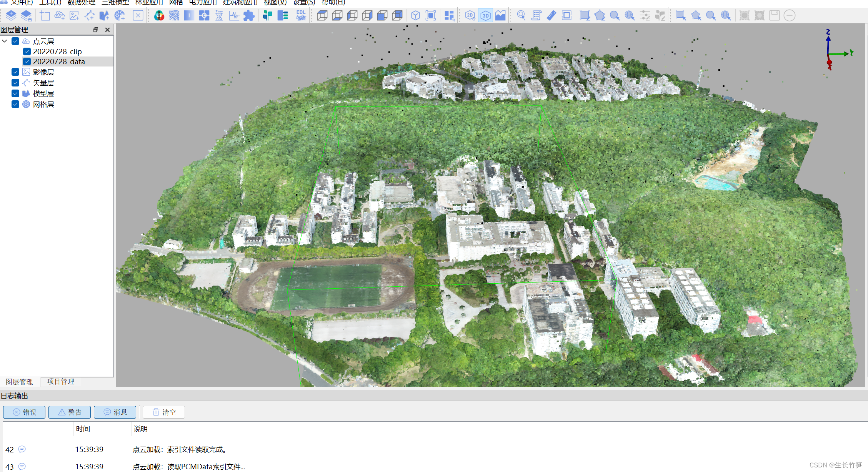The width and height of the screenshot is (868, 472).
Task: Switch to the 2D view mode icon
Action: (x=470, y=16)
